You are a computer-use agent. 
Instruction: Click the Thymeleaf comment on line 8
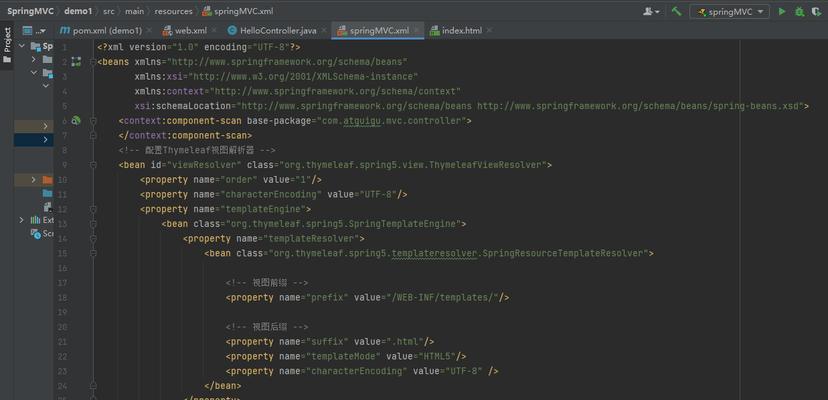[x=197, y=150]
